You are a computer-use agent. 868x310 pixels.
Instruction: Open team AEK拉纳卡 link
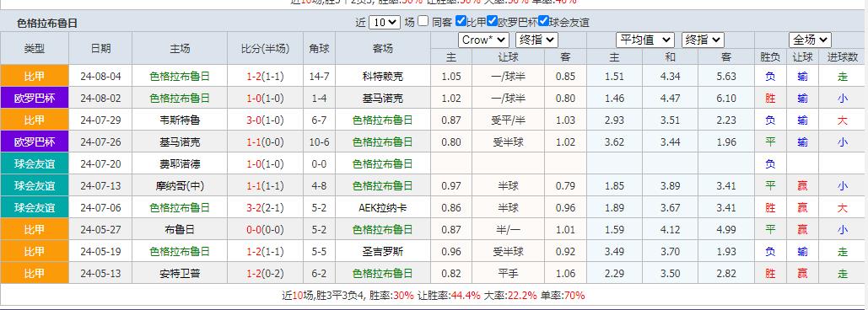click(382, 208)
